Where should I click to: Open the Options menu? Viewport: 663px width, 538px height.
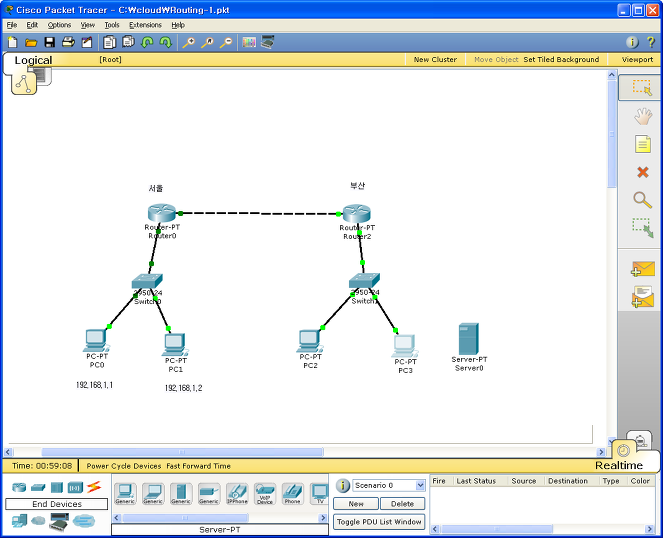tap(59, 25)
